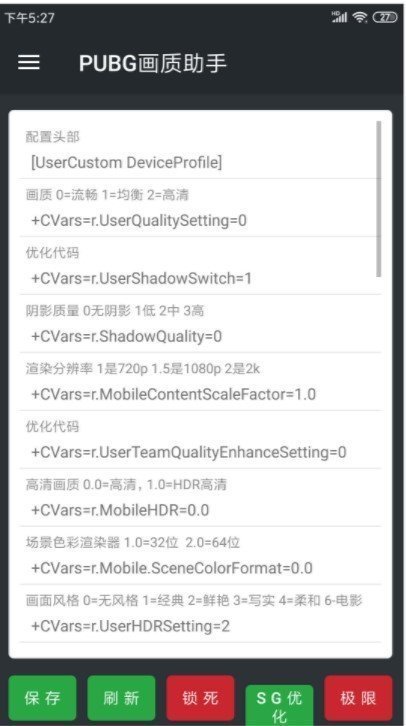The image size is (406, 726).
Task: Click the vertical scrollbar of the config list
Action: click(x=379, y=199)
